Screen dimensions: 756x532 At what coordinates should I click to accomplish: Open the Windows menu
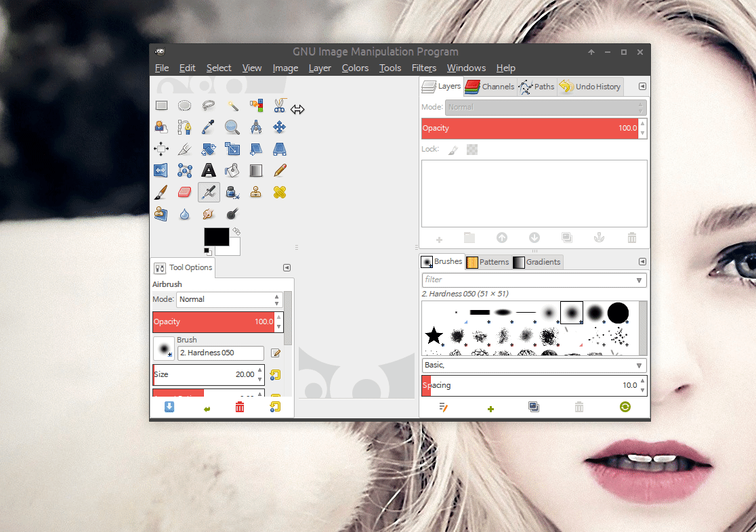point(466,68)
